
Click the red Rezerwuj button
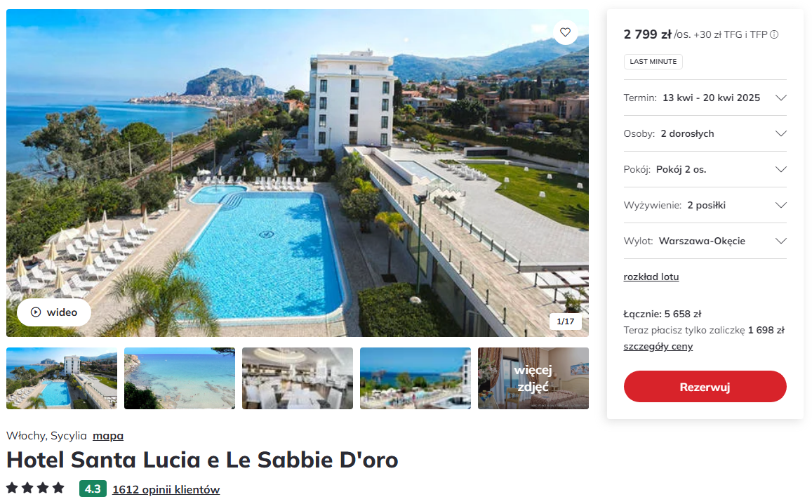pos(705,386)
